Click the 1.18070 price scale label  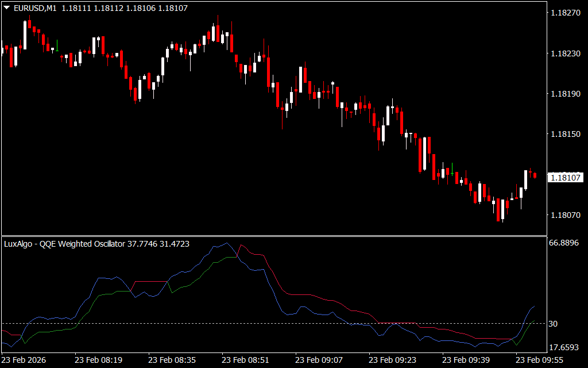point(565,215)
